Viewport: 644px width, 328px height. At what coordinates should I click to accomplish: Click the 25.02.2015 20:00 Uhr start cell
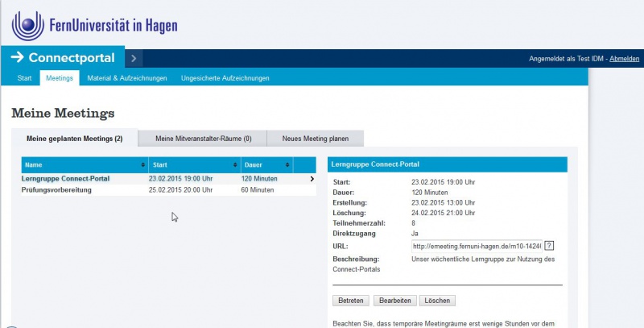point(180,190)
